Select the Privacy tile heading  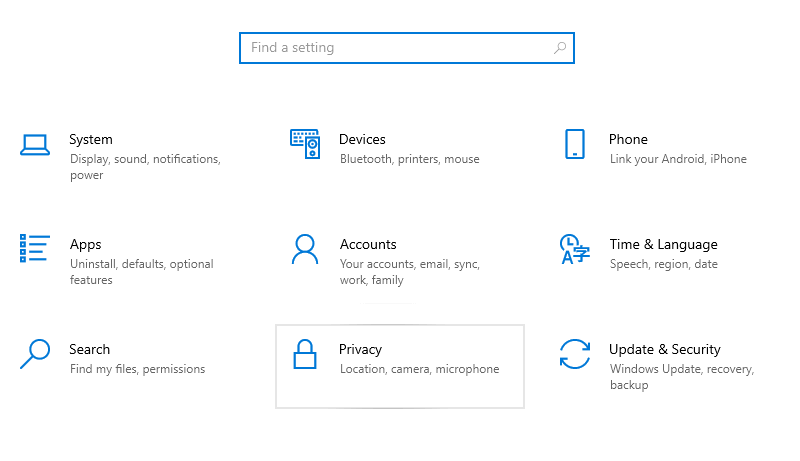tap(360, 349)
